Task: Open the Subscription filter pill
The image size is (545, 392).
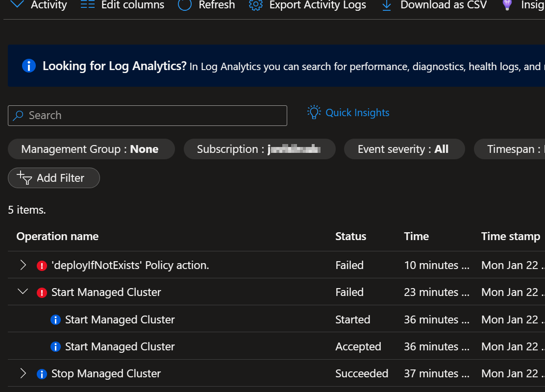Action: pos(259,149)
